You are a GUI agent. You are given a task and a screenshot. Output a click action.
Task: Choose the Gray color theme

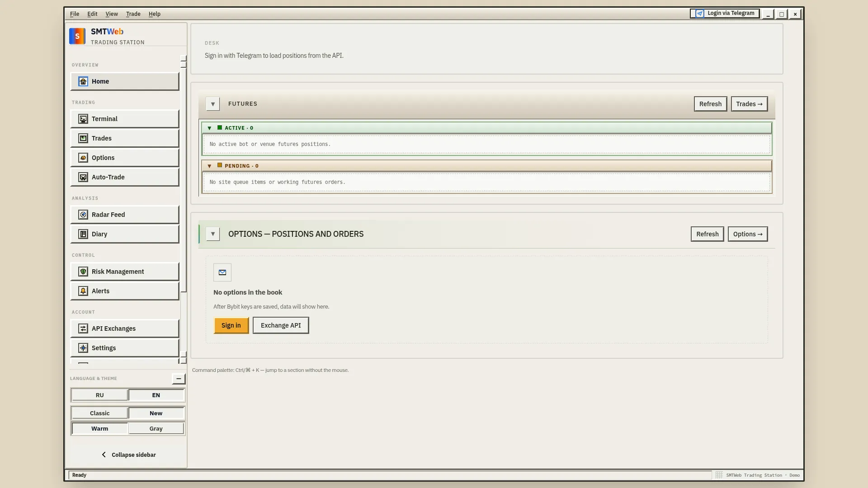pos(156,428)
